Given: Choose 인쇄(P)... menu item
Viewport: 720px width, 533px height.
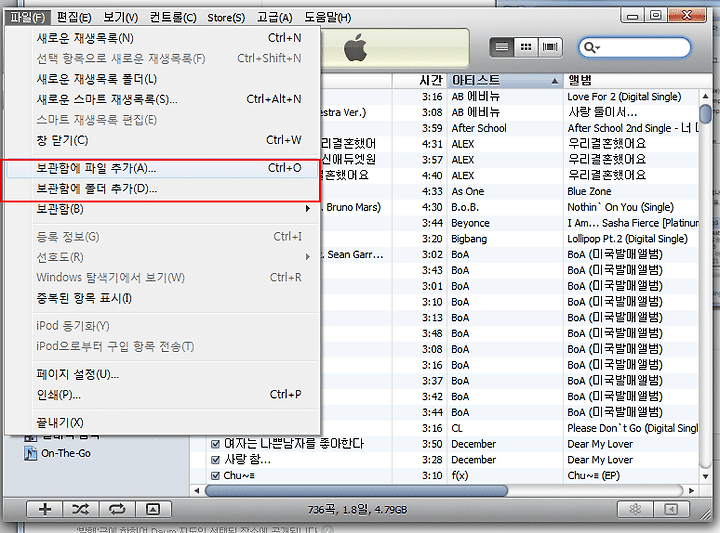Looking at the screenshot, I should [163, 394].
